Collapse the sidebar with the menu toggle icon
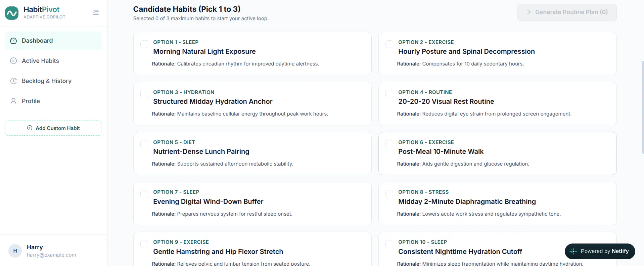Screen dimensions: 644x266 (96, 12)
